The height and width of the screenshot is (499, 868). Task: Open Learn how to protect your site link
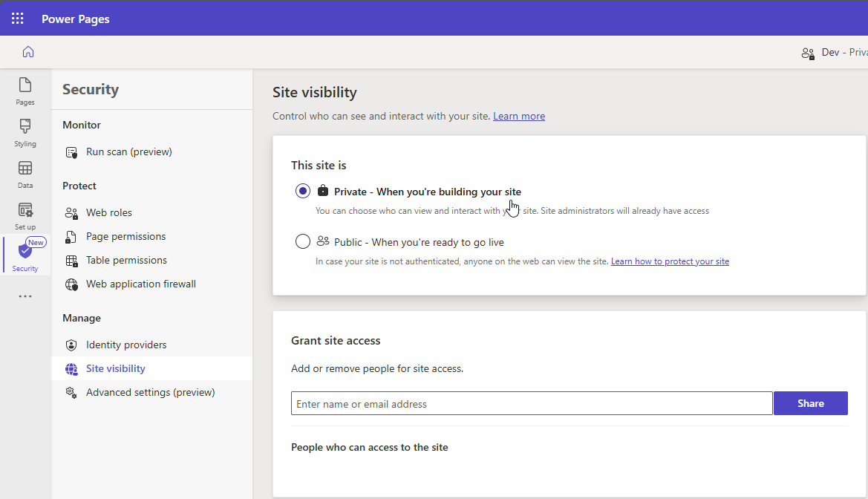tap(670, 261)
